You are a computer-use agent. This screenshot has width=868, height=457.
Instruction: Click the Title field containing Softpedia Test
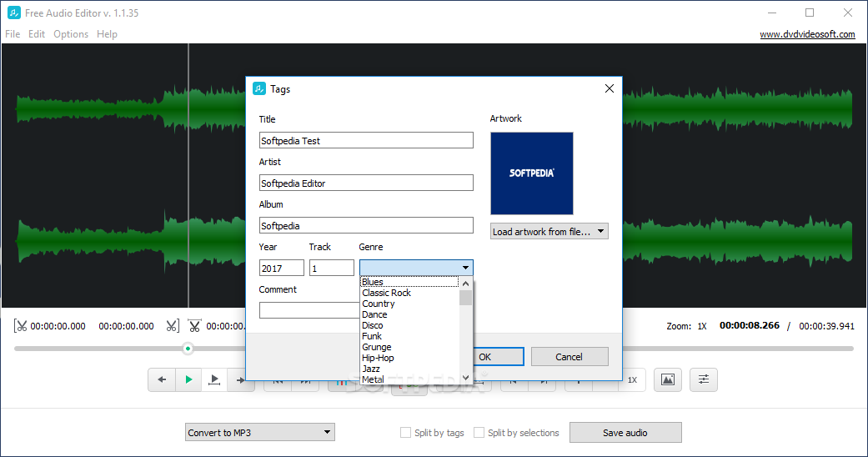pyautogui.click(x=366, y=140)
